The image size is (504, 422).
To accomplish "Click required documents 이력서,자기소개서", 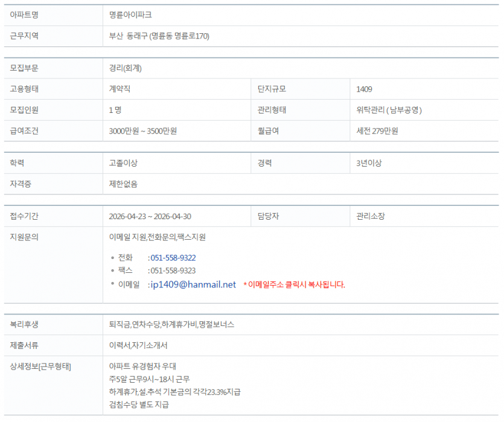I will pos(138,345).
